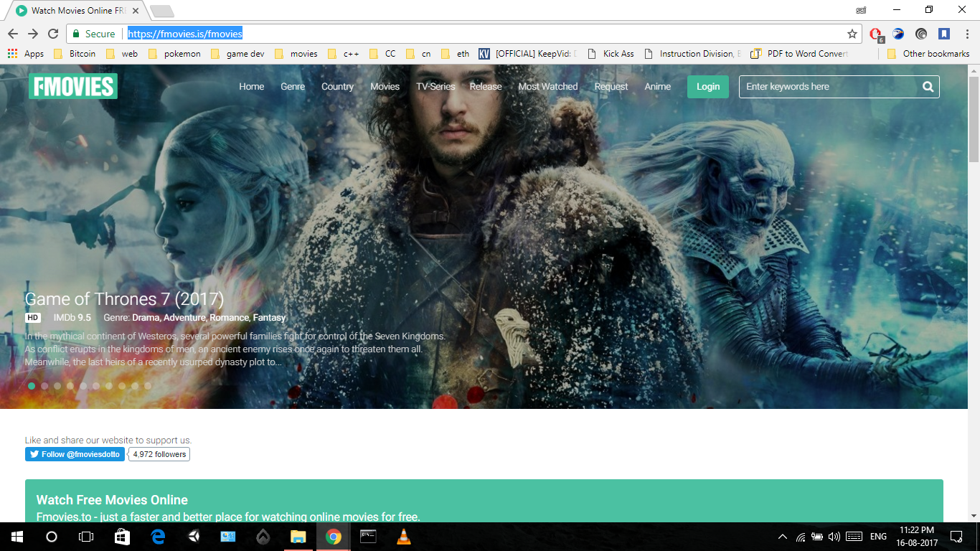Open the Kick Ass bookmark
This screenshot has height=551, width=980.
pyautogui.click(x=611, y=54)
